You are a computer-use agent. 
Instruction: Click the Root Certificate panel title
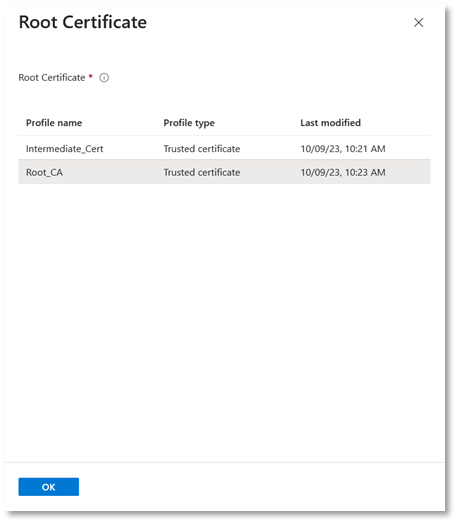[82, 22]
